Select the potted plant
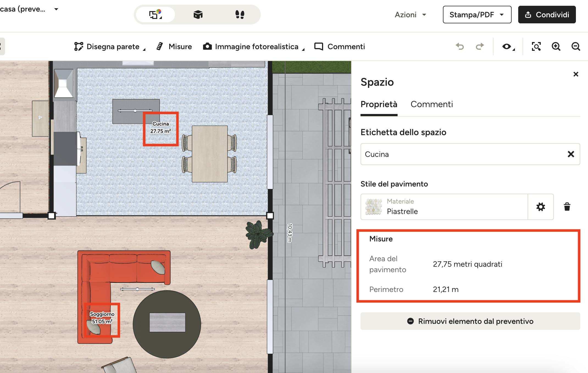The height and width of the screenshot is (373, 588). pyautogui.click(x=259, y=234)
